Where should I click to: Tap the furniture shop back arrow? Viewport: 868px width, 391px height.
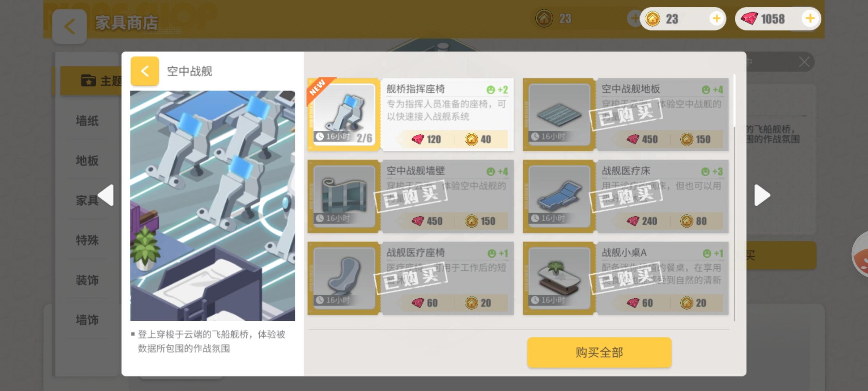click(69, 27)
